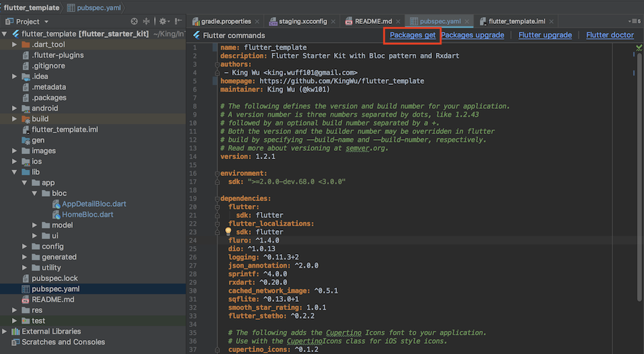This screenshot has height=354, width=644.
Task: Expand the utility folder
Action: tap(25, 268)
